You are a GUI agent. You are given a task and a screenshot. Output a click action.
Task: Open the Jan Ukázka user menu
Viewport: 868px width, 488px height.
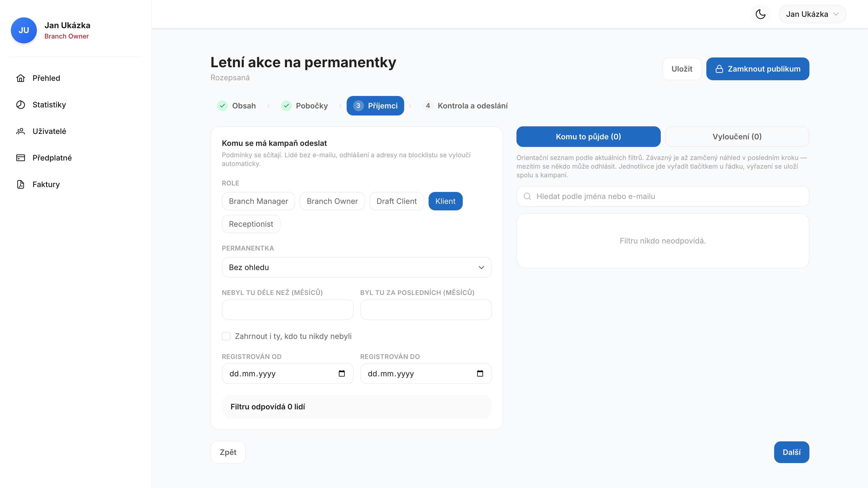[x=812, y=14]
